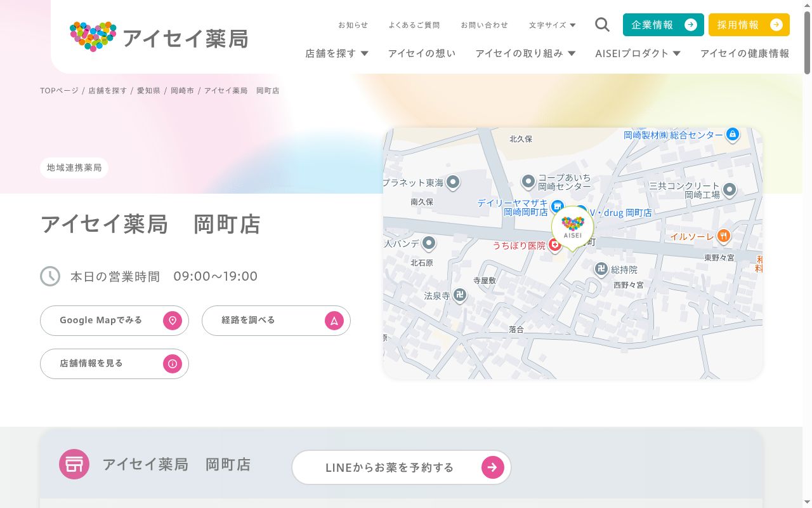Go to TOPページ breadcrumb

[59, 91]
